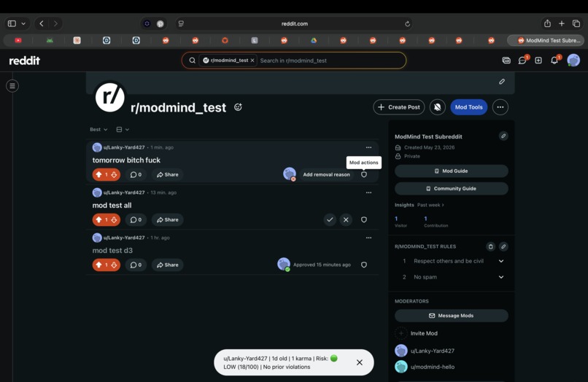This screenshot has height=382, width=588.
Task: Click the reddit.com address bar
Action: tap(295, 23)
